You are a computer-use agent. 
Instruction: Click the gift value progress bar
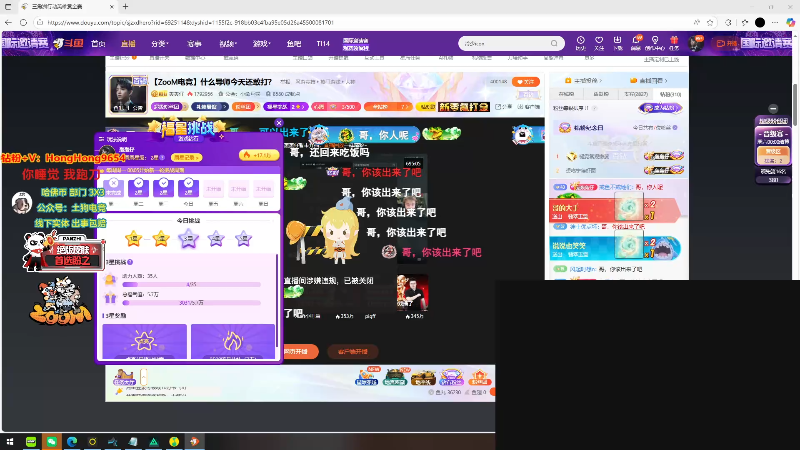click(191, 303)
